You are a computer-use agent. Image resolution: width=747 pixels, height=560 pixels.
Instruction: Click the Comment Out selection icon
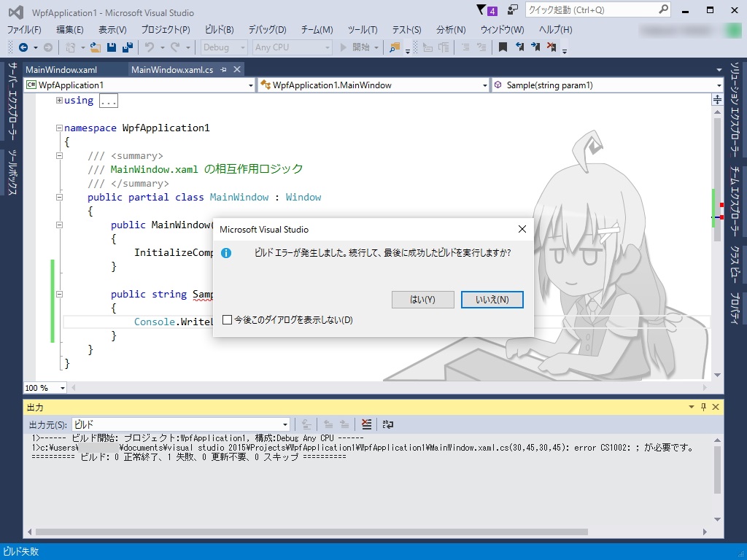coord(466,47)
